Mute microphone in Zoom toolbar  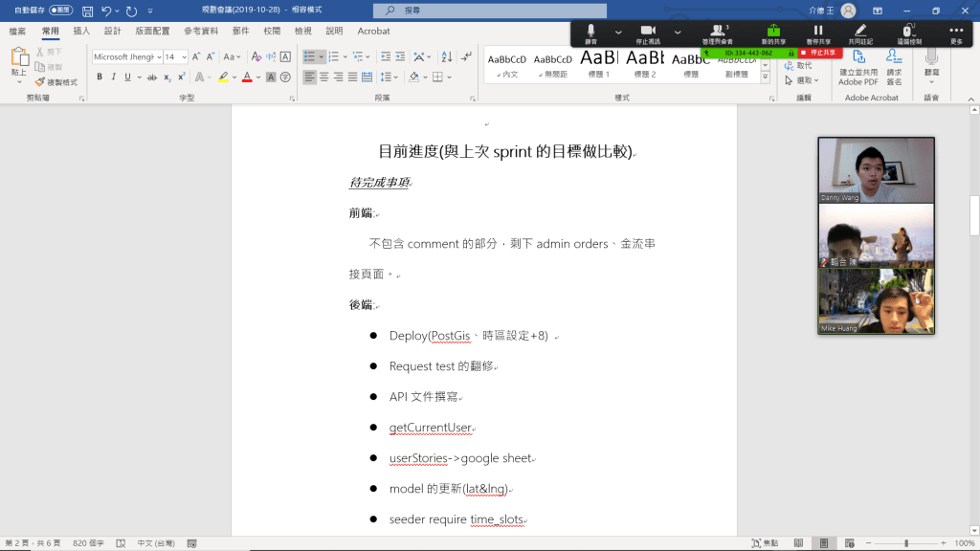tap(591, 32)
